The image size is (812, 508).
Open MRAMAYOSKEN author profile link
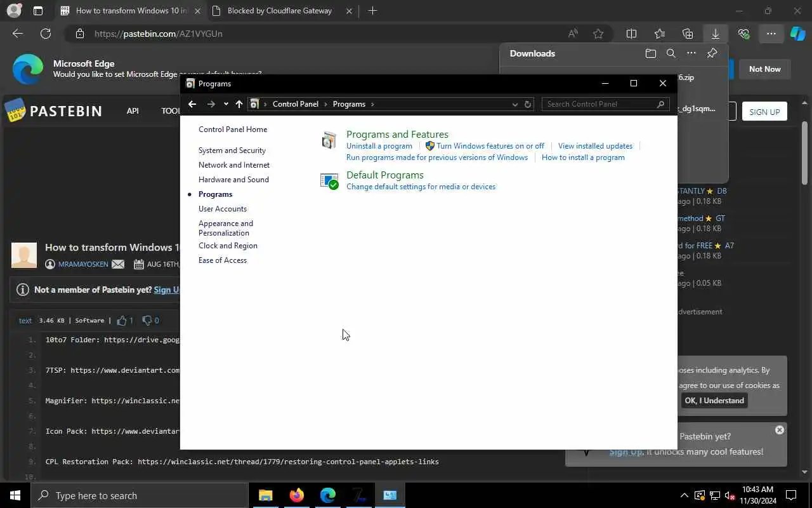tap(83, 264)
